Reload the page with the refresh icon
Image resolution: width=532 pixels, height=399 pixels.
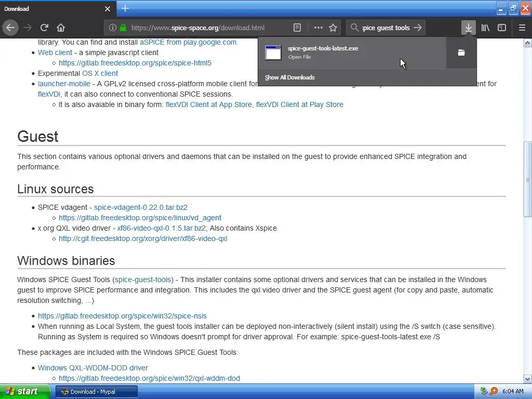pyautogui.click(x=44, y=28)
